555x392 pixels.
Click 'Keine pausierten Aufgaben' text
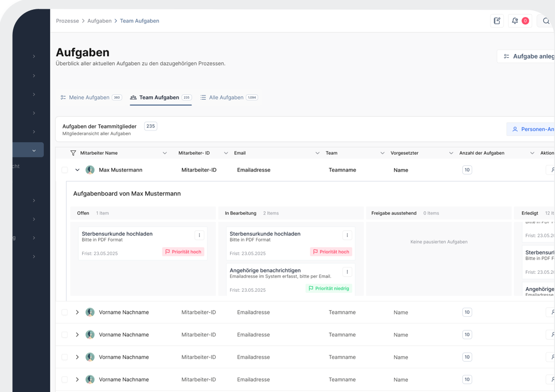click(439, 242)
